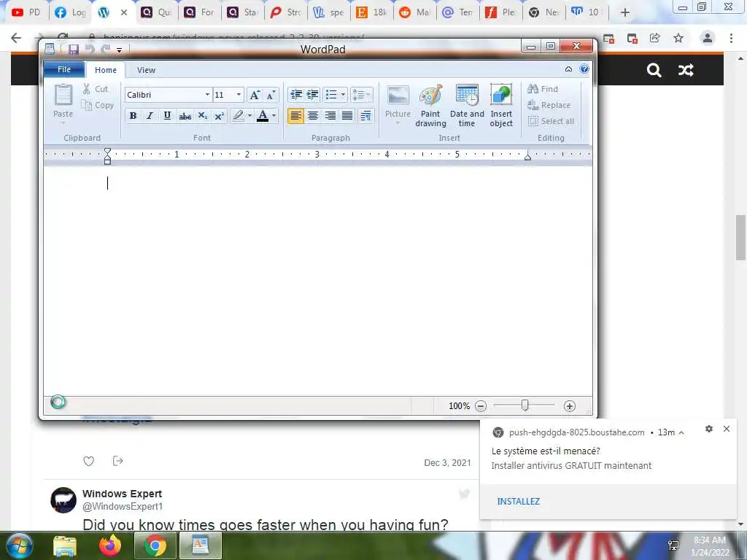
Task: Toggle Strikethrough formatting
Action: pos(185,116)
